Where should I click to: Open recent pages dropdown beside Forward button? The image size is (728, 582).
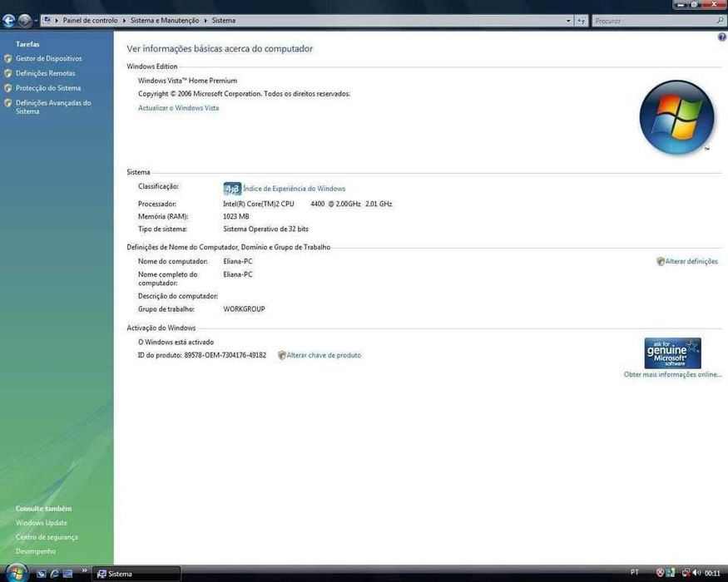36,21
